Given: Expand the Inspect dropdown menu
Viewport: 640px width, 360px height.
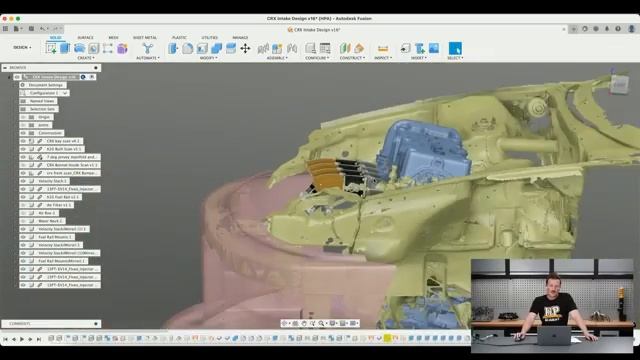Looking at the screenshot, I should 383,58.
